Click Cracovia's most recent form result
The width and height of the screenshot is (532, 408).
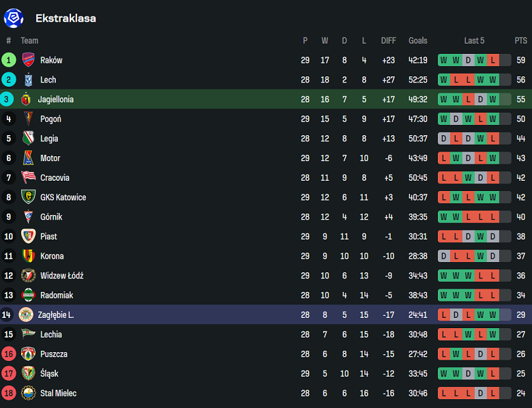click(492, 178)
